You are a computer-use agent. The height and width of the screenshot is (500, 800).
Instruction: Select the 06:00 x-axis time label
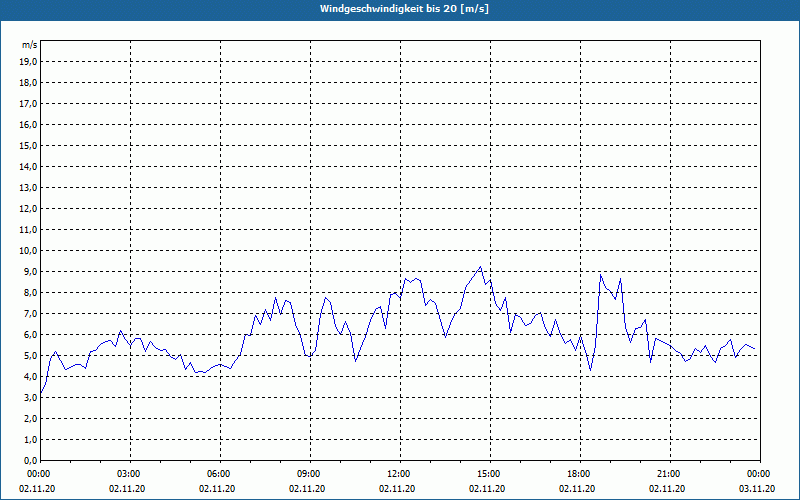click(x=220, y=474)
